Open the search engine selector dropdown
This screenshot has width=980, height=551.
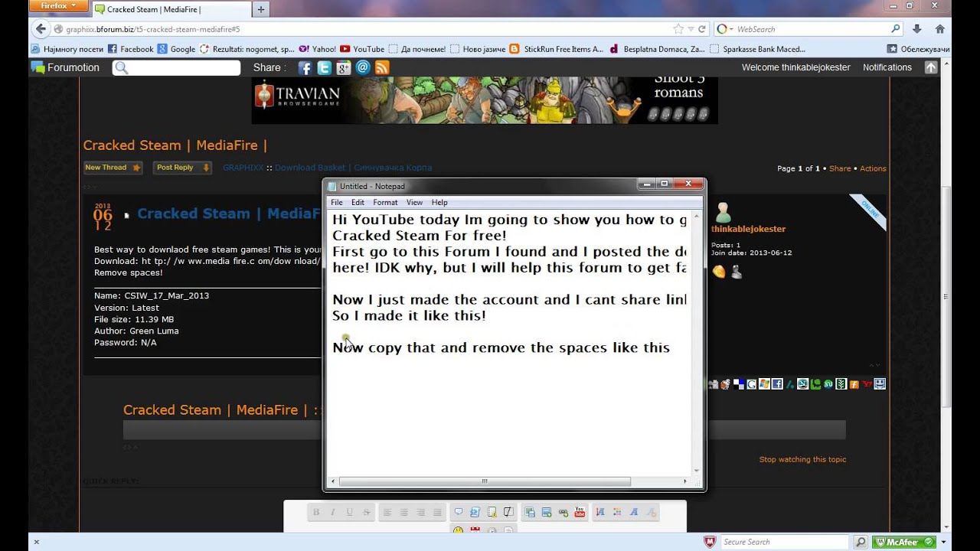tap(724, 29)
